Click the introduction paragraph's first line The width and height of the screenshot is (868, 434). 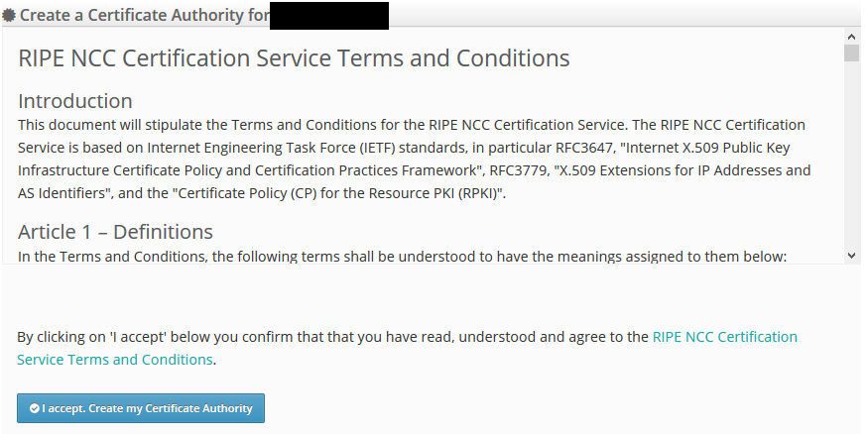[x=412, y=125]
